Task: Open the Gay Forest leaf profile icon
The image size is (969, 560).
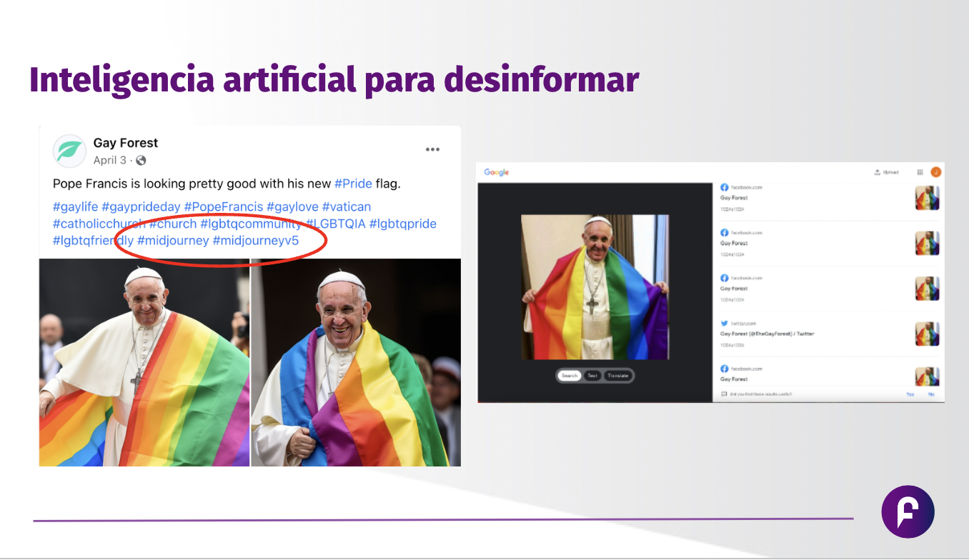Action: 69,151
